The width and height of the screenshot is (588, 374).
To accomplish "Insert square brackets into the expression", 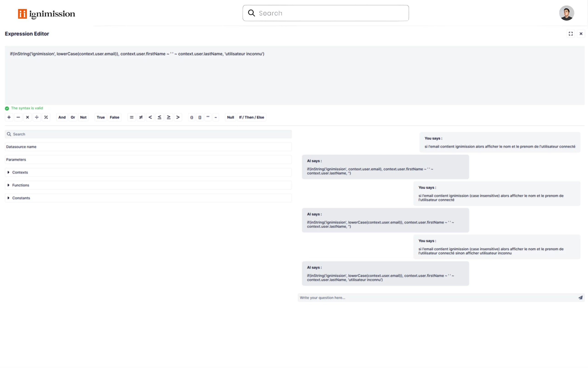I will (200, 117).
